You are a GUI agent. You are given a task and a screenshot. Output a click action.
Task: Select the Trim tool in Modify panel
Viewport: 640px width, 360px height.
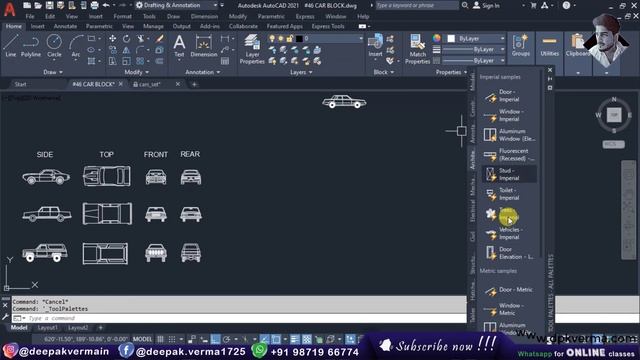click(141, 39)
